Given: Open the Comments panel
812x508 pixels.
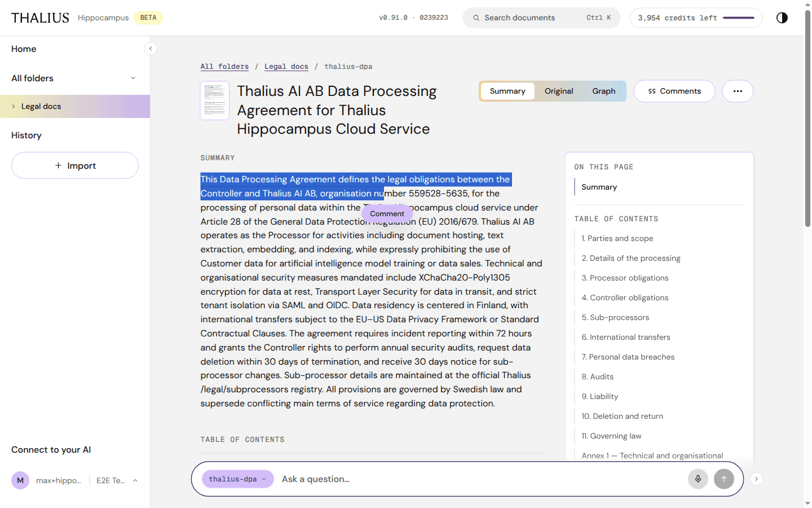Looking at the screenshot, I should click(674, 91).
